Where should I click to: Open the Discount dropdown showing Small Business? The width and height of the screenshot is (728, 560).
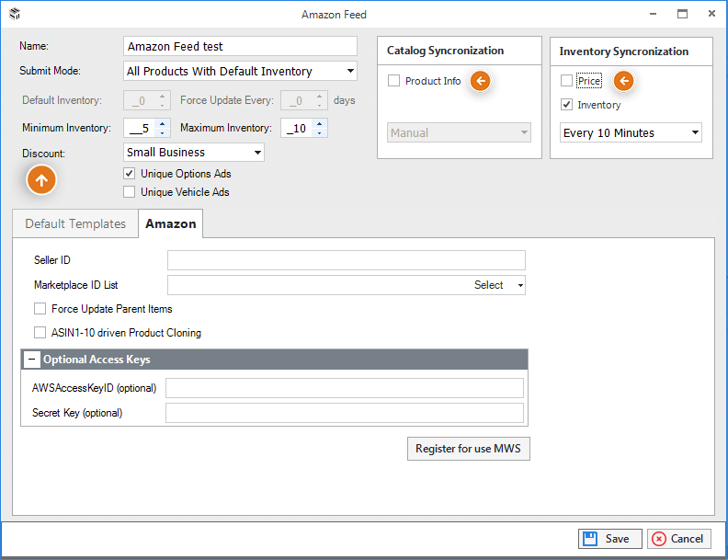click(x=257, y=153)
